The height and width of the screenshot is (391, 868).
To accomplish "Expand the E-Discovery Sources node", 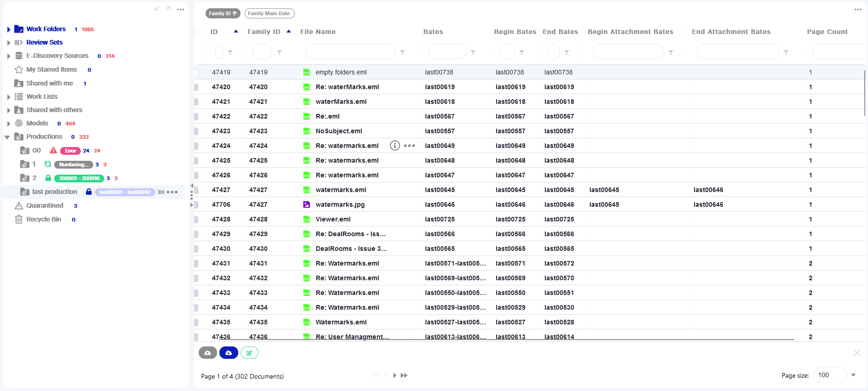I will 9,56.
